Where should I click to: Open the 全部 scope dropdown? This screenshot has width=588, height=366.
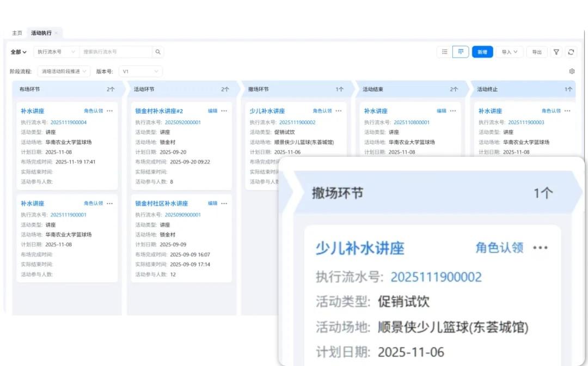pyautogui.click(x=18, y=52)
